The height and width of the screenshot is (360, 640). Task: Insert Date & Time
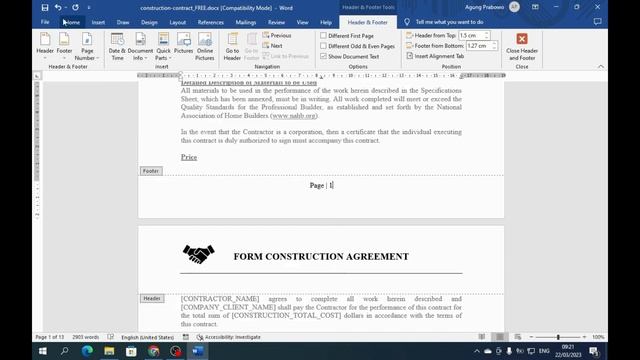pos(117,47)
